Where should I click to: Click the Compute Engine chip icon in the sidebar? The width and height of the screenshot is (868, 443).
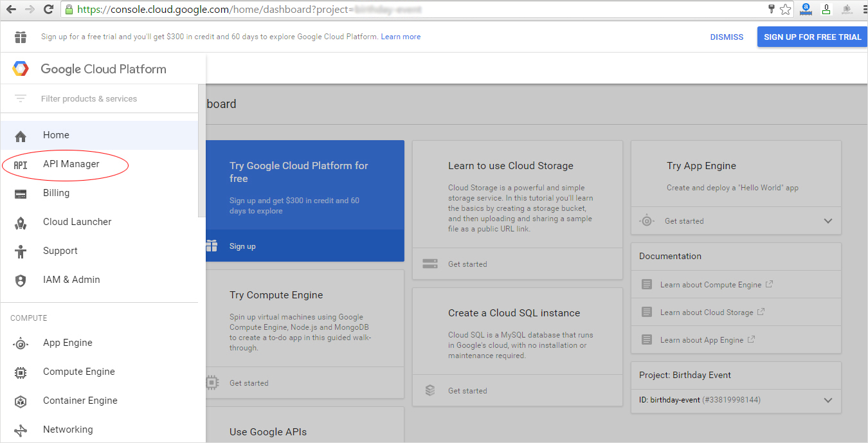[21, 372]
